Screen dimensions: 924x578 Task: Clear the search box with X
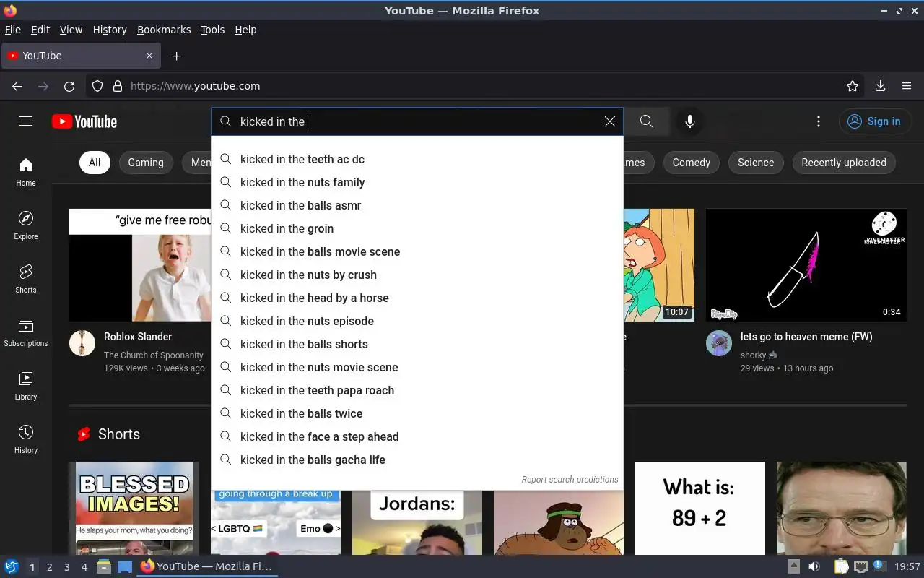tap(610, 121)
